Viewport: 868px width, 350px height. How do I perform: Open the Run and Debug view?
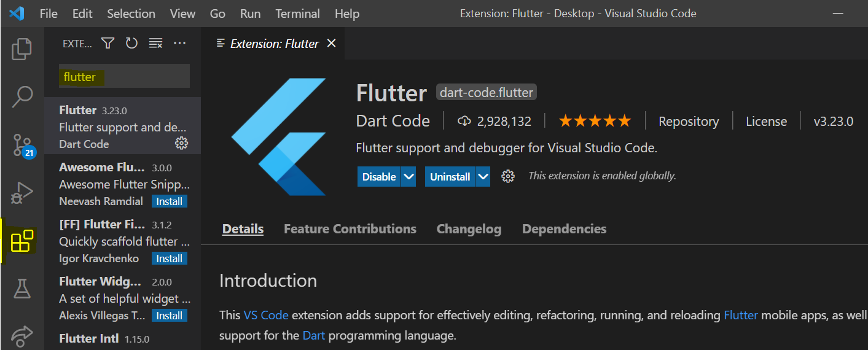[x=22, y=193]
